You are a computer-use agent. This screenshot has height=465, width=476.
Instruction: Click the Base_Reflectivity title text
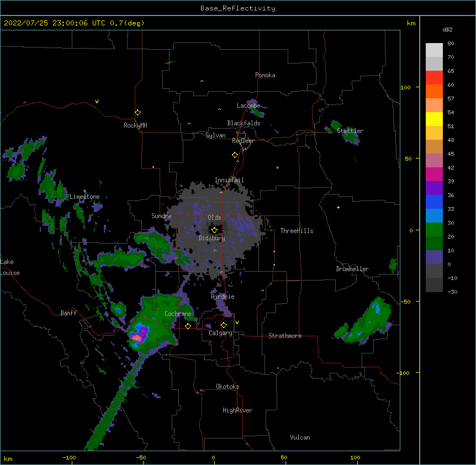[238, 8]
